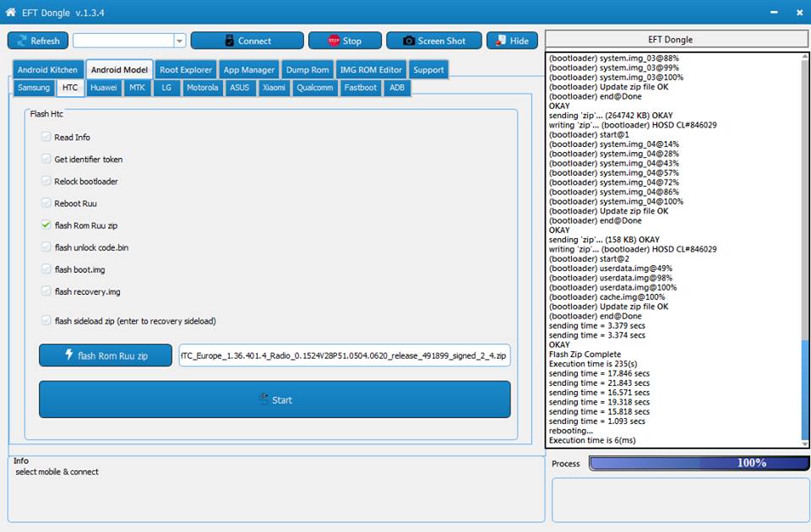811x532 pixels.
Task: Switch to the Qualcomm tab
Action: click(315, 87)
